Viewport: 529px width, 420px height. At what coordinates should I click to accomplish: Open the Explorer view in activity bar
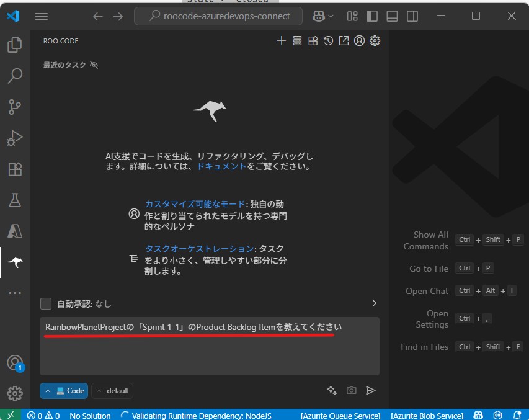15,45
